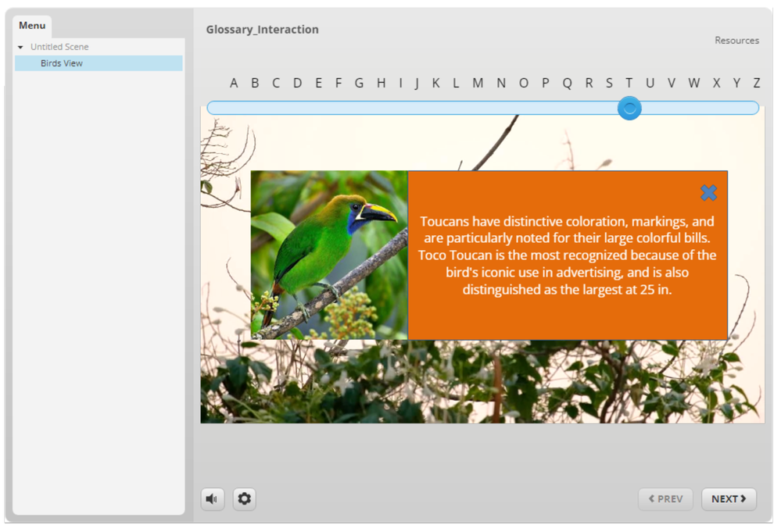Switch to the Menu tab
The image size is (781, 532).
tap(32, 25)
